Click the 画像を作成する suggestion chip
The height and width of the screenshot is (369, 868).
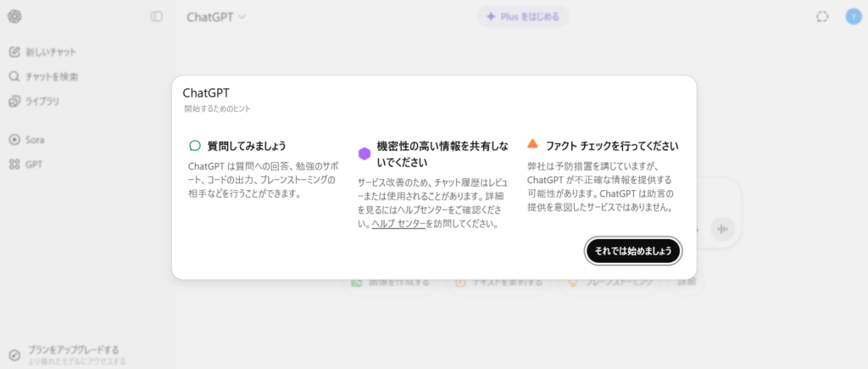click(x=390, y=282)
